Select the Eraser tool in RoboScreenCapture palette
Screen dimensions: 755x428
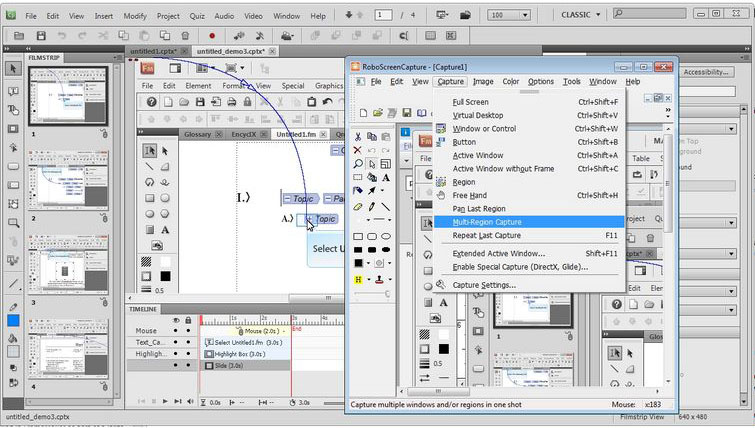(x=357, y=206)
